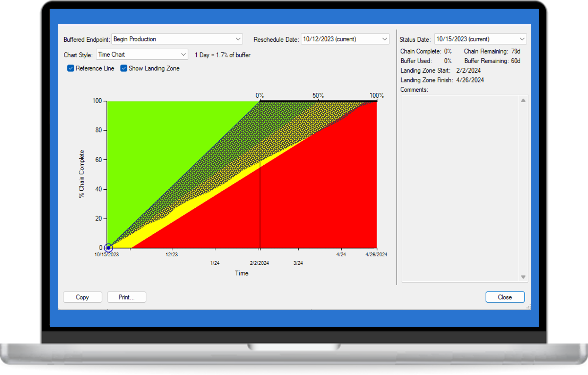
Task: Close the fever chart dialog
Action: (505, 297)
